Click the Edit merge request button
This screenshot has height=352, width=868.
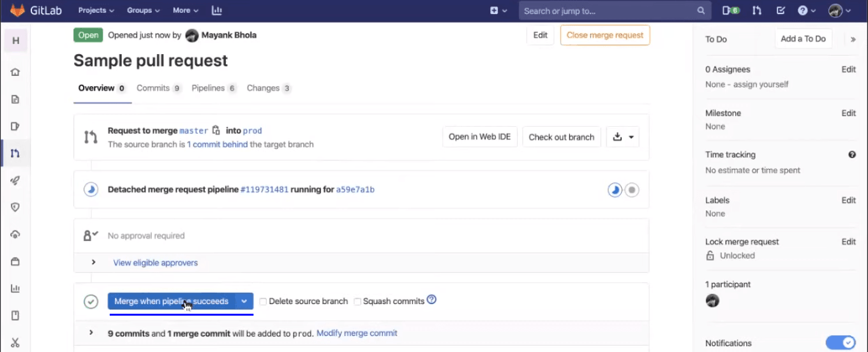pyautogui.click(x=541, y=35)
